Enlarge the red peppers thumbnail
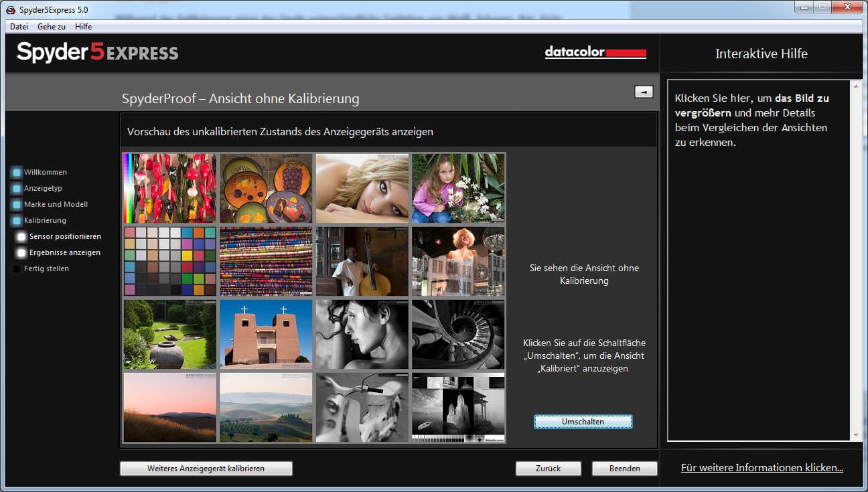This screenshot has width=868, height=492. click(170, 188)
